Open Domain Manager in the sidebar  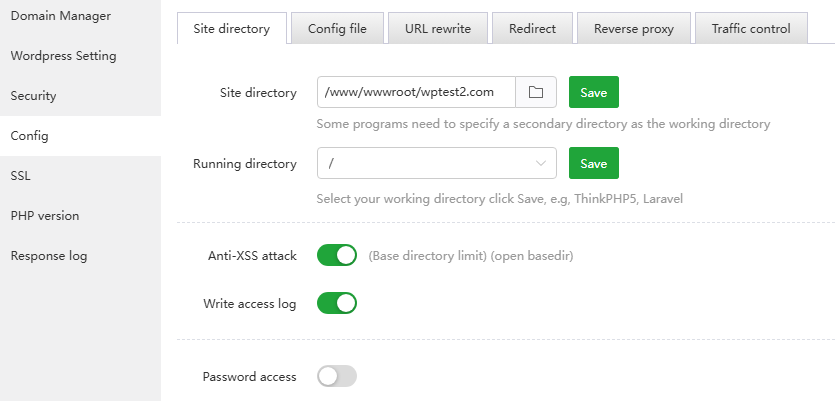click(61, 16)
